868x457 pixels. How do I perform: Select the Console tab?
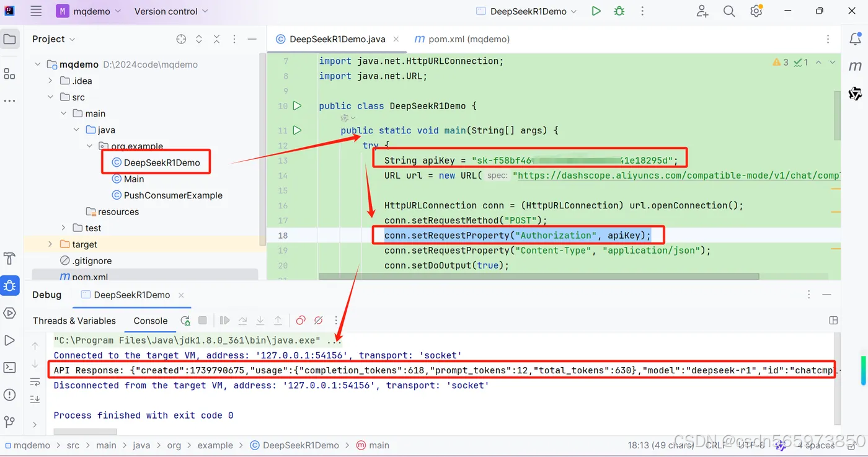pyautogui.click(x=151, y=321)
